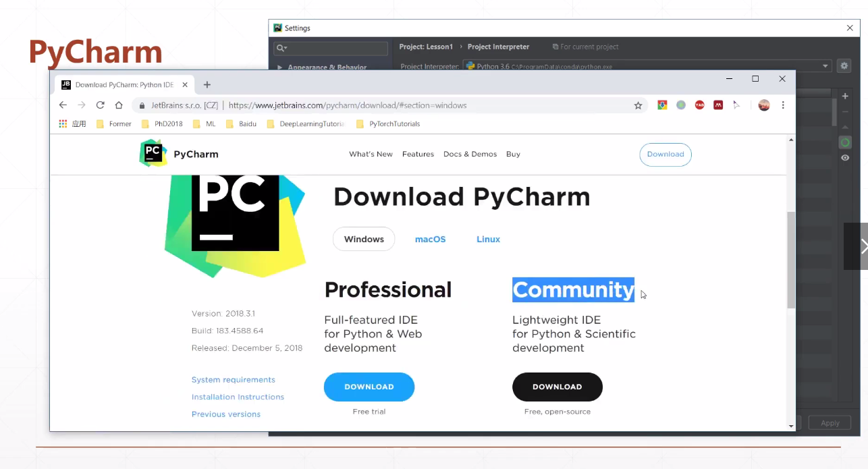The height and width of the screenshot is (469, 868).
Task: Click the interpreter gear icon in Settings
Action: coord(844,66)
